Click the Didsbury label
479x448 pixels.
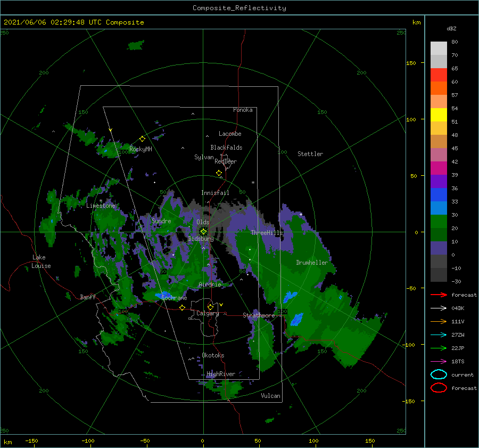coord(201,239)
